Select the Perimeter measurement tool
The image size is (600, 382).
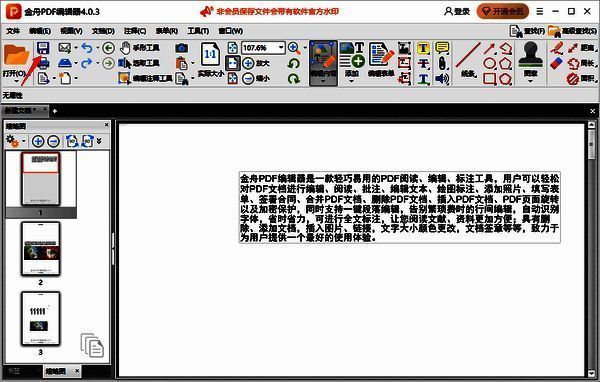[x=582, y=63]
